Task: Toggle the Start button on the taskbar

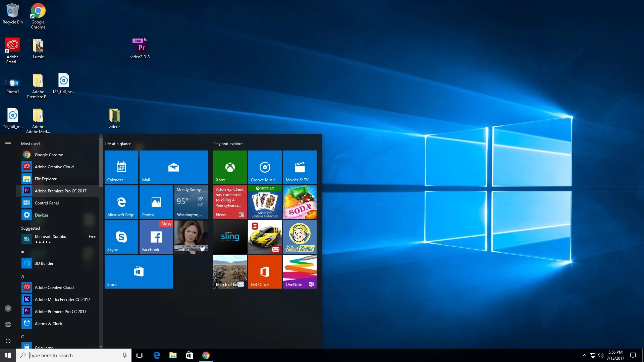Action: tap(8, 355)
